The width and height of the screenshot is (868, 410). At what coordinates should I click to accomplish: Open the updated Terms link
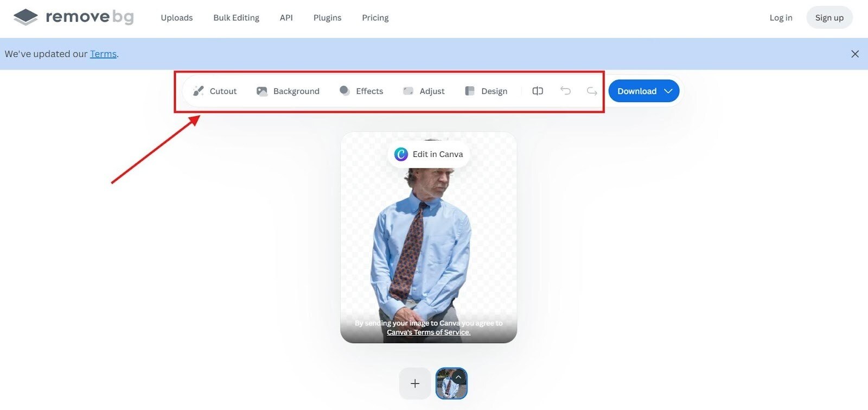click(103, 54)
